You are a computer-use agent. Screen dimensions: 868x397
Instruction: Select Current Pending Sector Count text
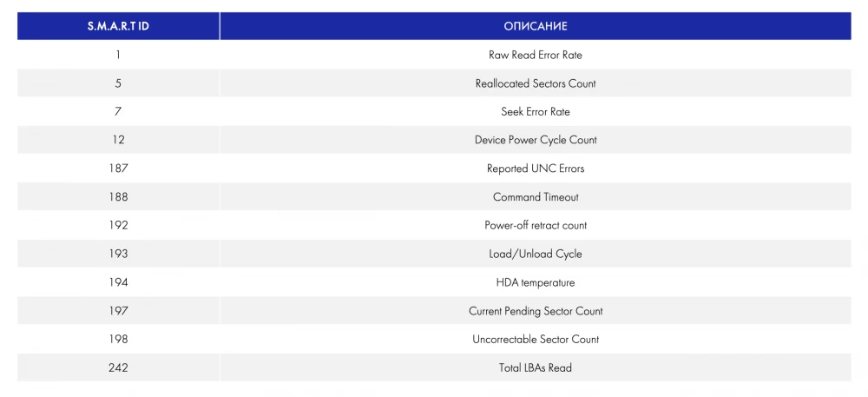[535, 311]
